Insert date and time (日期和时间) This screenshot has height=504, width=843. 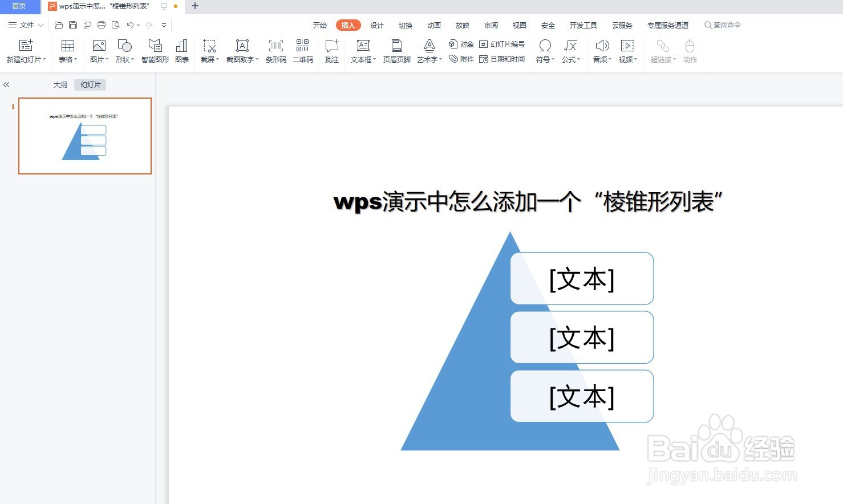[502, 59]
